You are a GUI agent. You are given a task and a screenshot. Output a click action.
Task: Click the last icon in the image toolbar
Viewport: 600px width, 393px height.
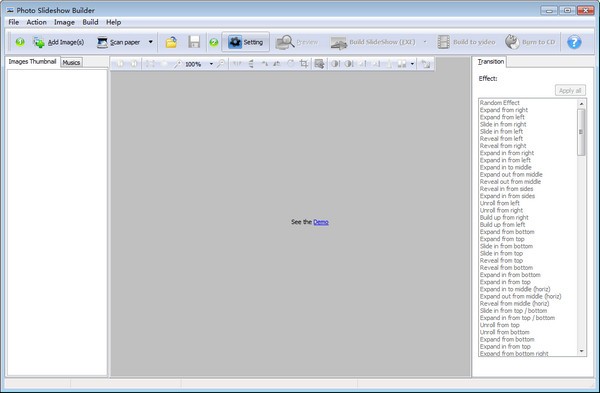click(x=426, y=64)
